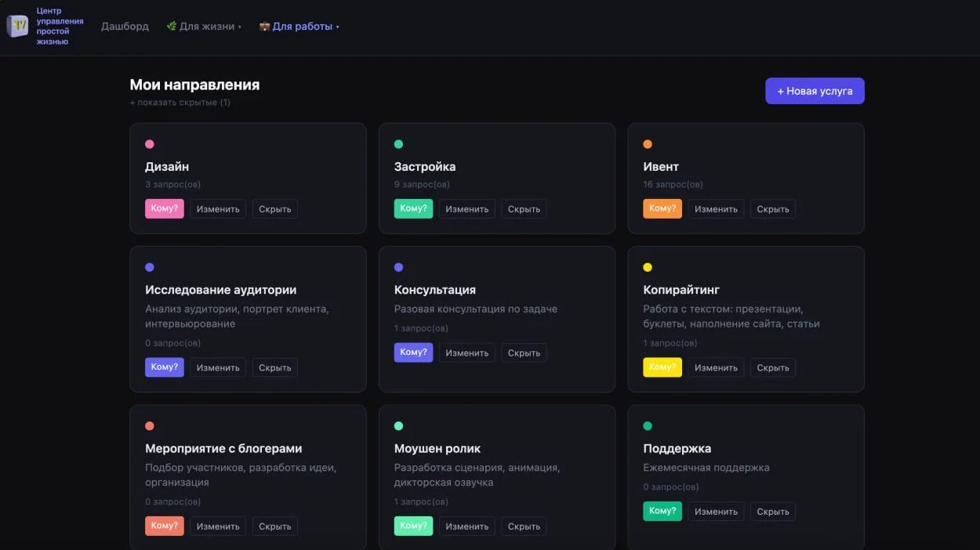Hide the Дизайн direction with Скрыть

click(275, 209)
